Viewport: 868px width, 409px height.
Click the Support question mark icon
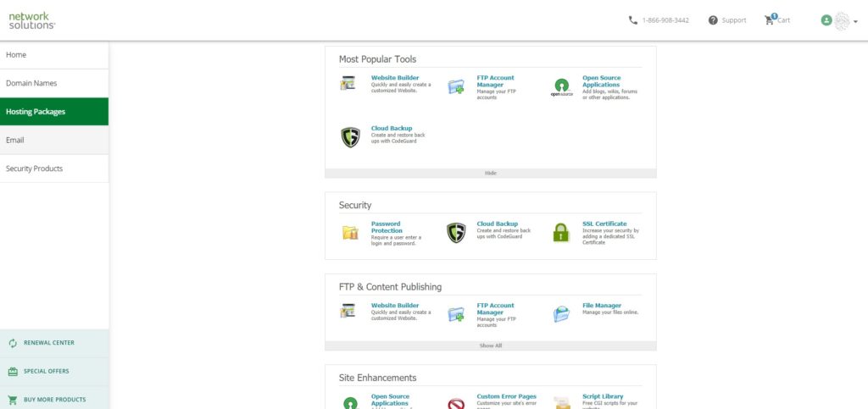713,19
